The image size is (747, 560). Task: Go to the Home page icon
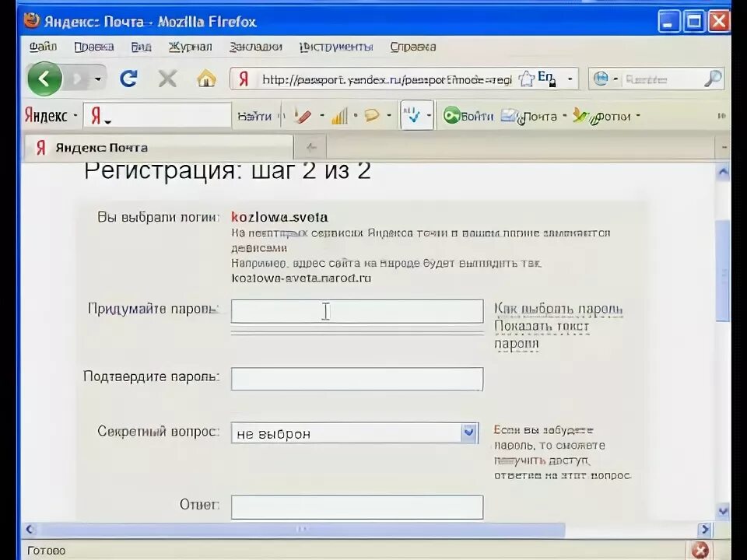pyautogui.click(x=206, y=79)
